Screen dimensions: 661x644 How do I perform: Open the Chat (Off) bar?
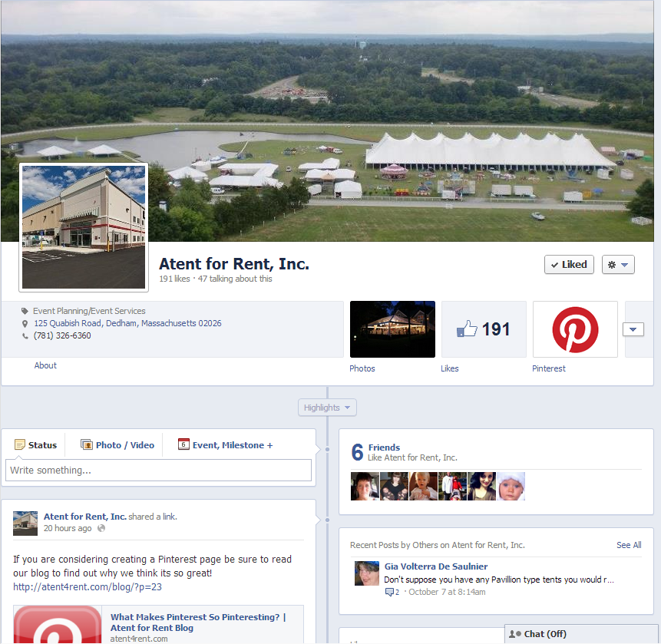583,634
